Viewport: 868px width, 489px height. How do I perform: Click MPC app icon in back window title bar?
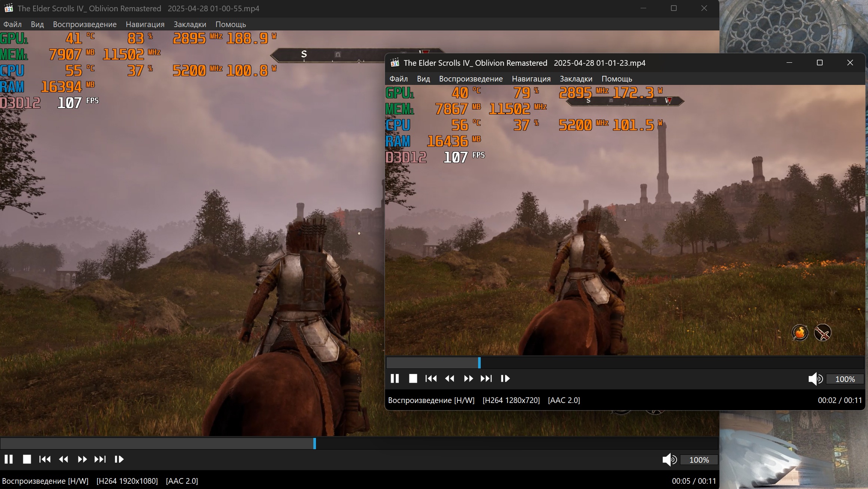pos(8,8)
